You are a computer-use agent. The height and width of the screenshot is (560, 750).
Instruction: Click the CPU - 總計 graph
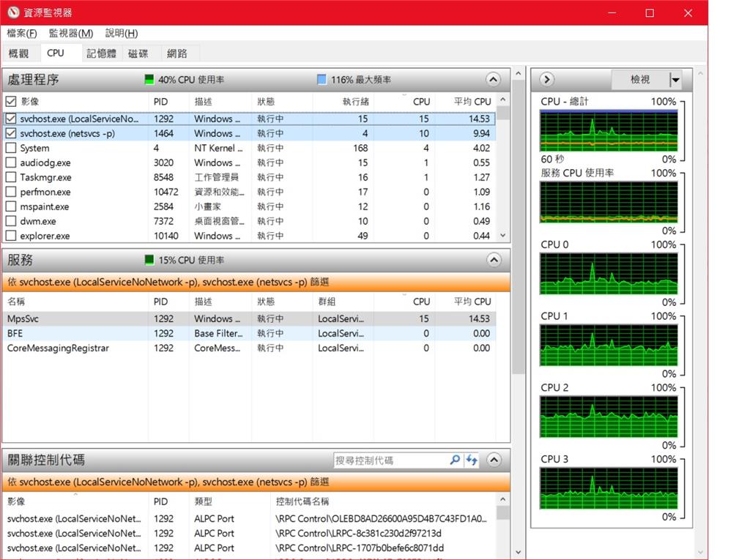609,130
